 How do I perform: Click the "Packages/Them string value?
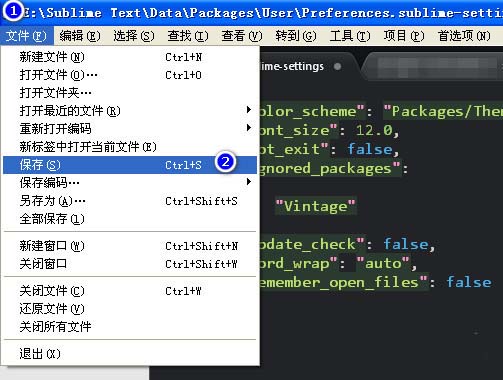click(x=443, y=111)
